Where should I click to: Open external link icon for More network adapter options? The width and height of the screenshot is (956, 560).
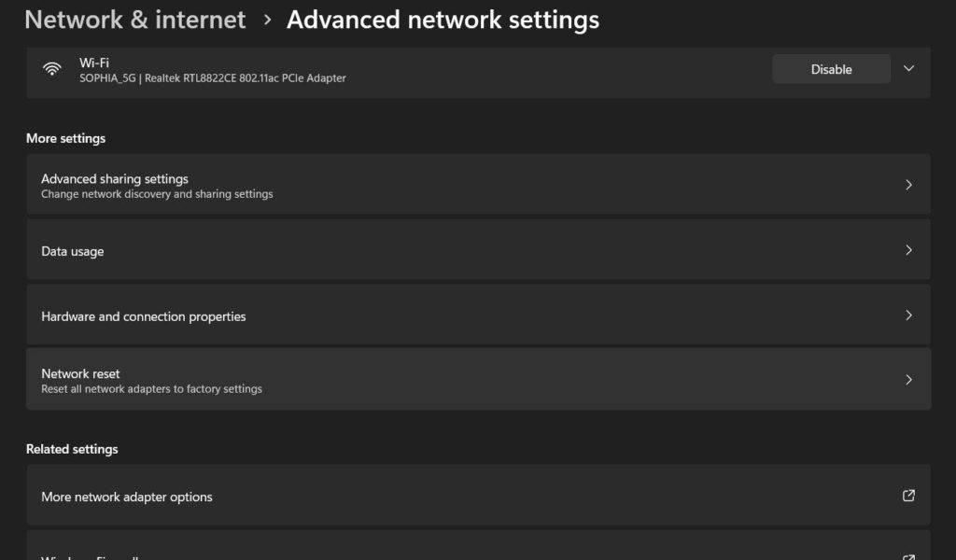point(908,496)
